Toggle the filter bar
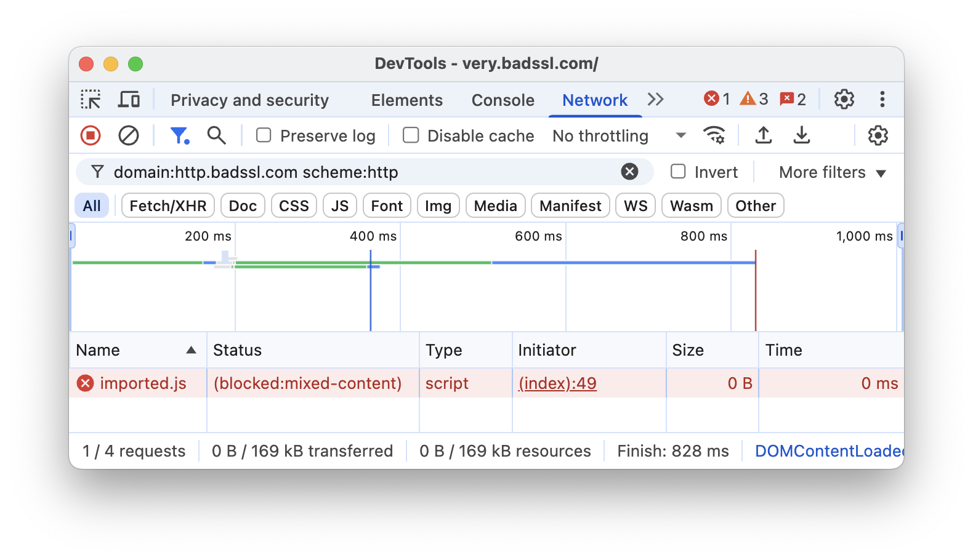973x560 pixels. click(179, 135)
